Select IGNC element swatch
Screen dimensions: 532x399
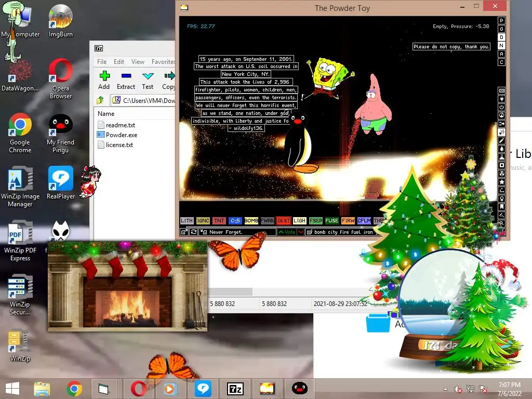coord(203,220)
